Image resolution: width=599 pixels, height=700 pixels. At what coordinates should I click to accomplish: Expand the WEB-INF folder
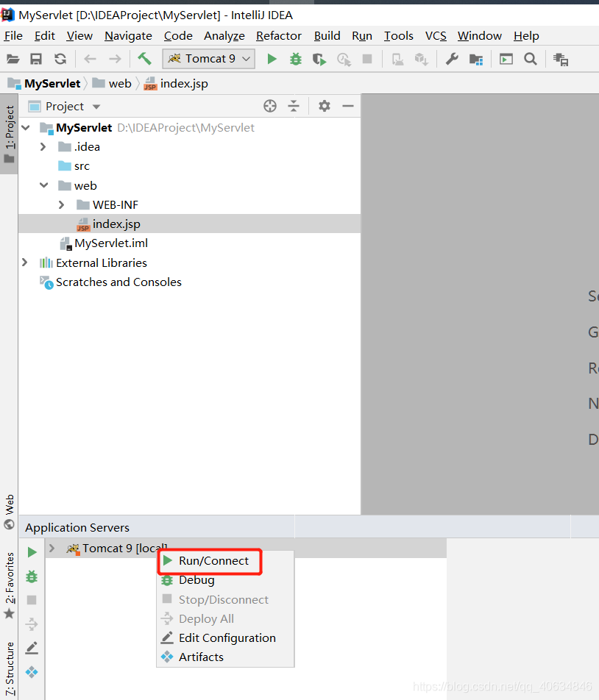pos(62,205)
